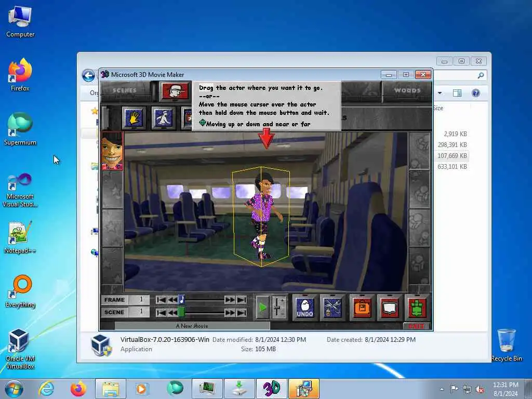
Task: Click the Action Center flag tray icon
Action: pyautogui.click(x=454, y=389)
